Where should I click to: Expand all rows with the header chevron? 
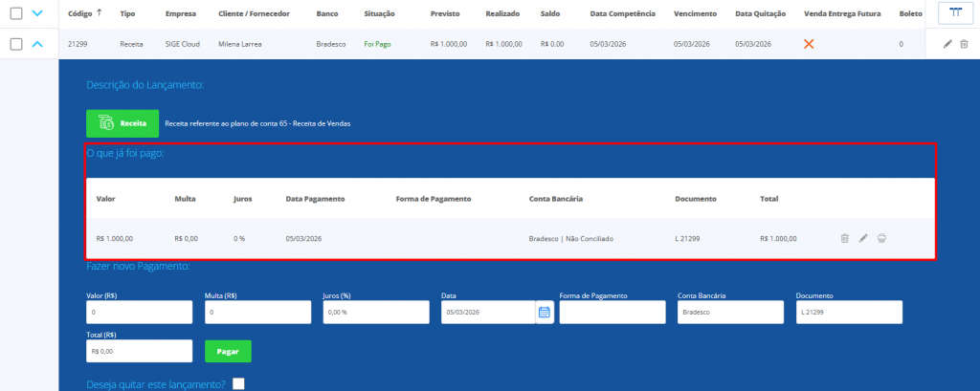point(37,13)
